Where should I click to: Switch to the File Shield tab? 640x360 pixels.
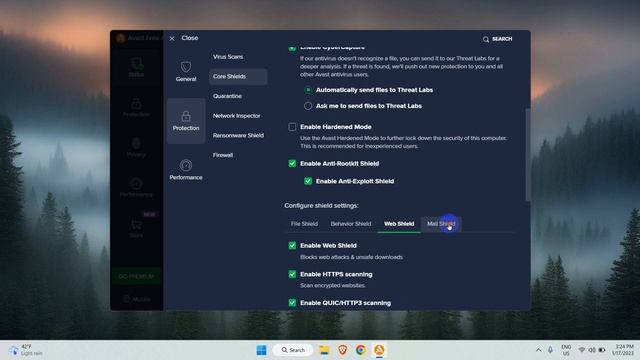(304, 224)
